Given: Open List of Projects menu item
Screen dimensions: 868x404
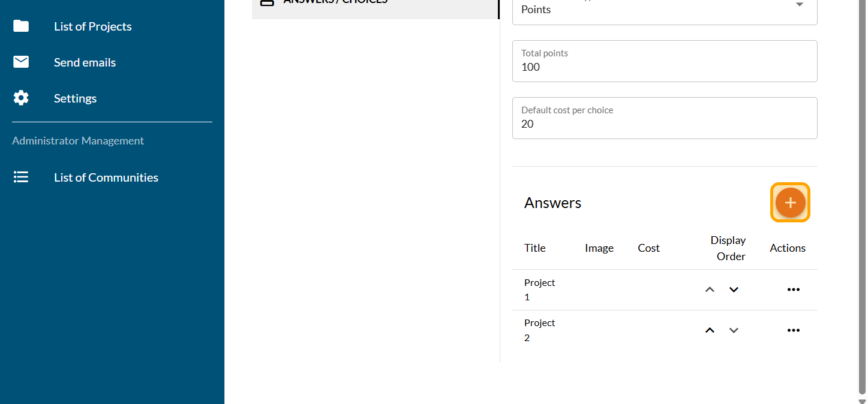Looking at the screenshot, I should (x=93, y=26).
